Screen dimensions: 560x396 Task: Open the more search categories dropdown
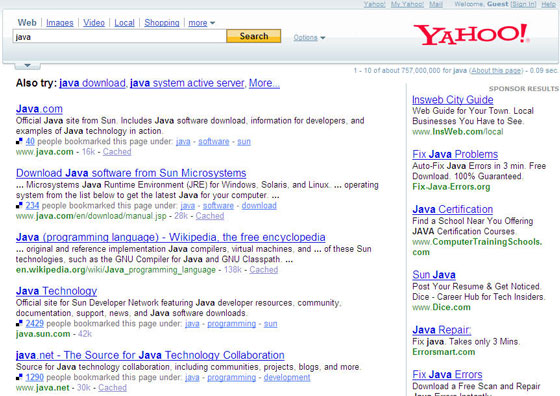pyautogui.click(x=201, y=23)
